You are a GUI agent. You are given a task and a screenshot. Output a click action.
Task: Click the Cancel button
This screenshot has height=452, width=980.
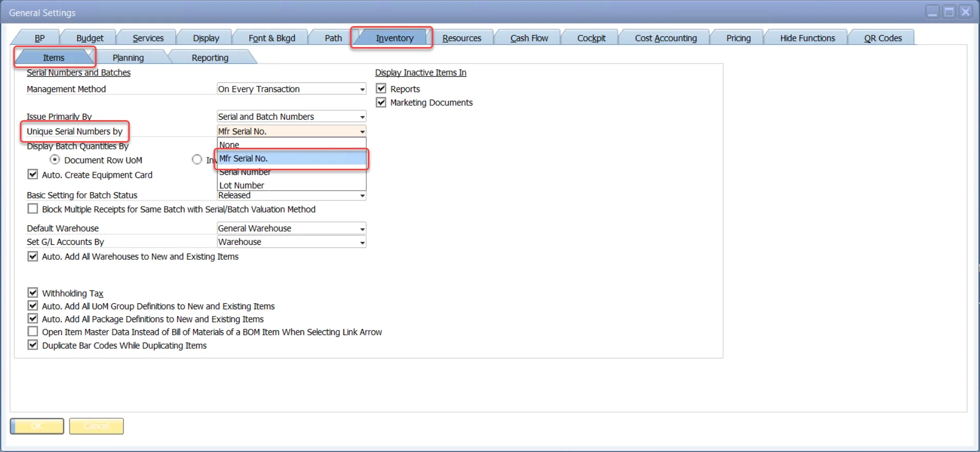[96, 426]
